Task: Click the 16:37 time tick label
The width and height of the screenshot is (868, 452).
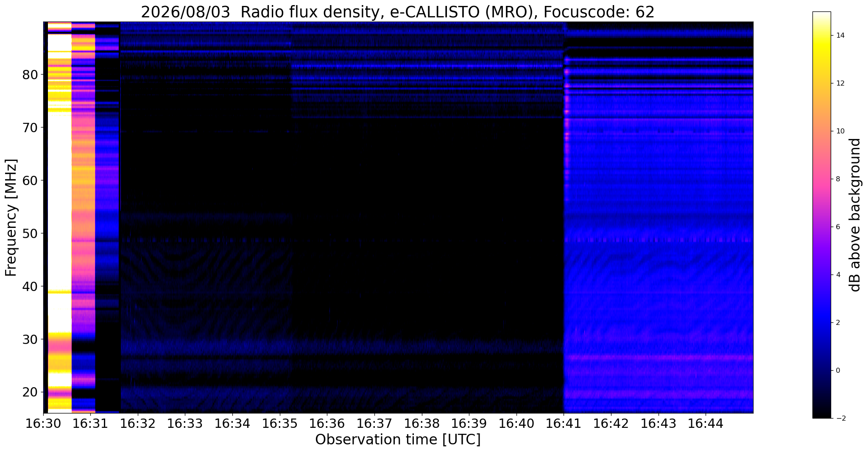Action: [x=374, y=424]
